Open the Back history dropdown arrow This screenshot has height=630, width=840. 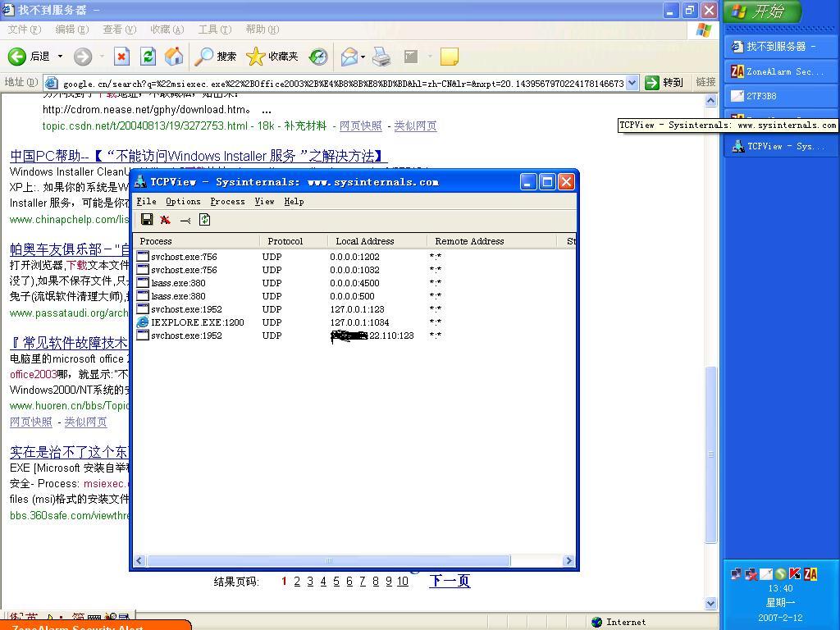(x=60, y=57)
